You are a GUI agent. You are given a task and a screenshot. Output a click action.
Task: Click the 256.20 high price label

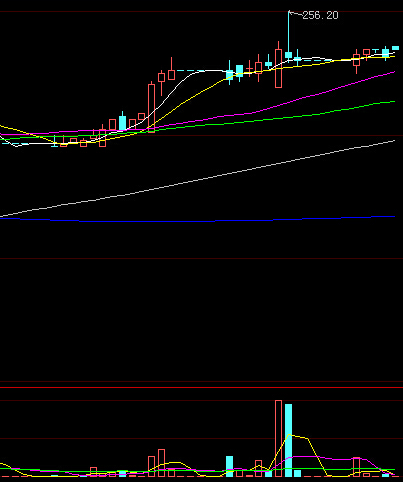[x=320, y=15]
